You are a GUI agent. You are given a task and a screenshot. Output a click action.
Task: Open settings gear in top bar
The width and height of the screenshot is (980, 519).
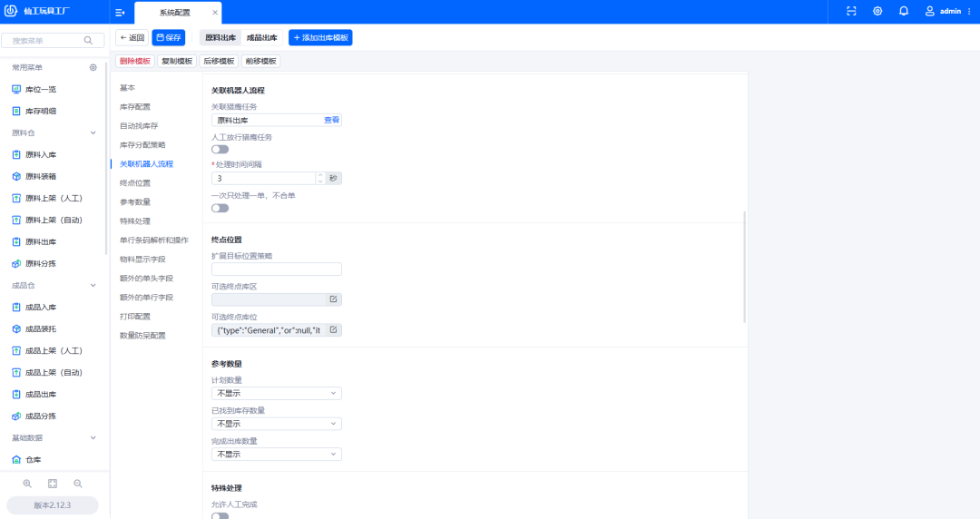tap(877, 12)
